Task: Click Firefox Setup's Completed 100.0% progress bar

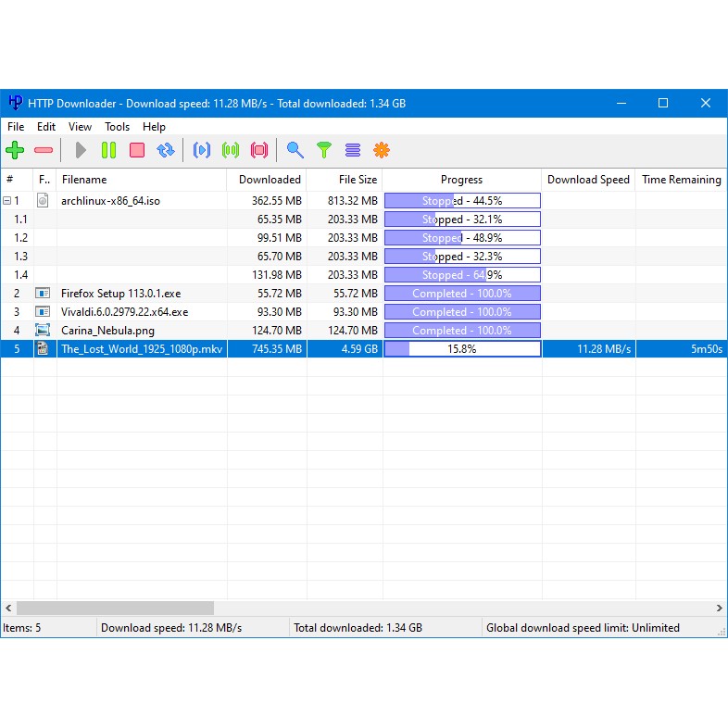Action: [462, 294]
